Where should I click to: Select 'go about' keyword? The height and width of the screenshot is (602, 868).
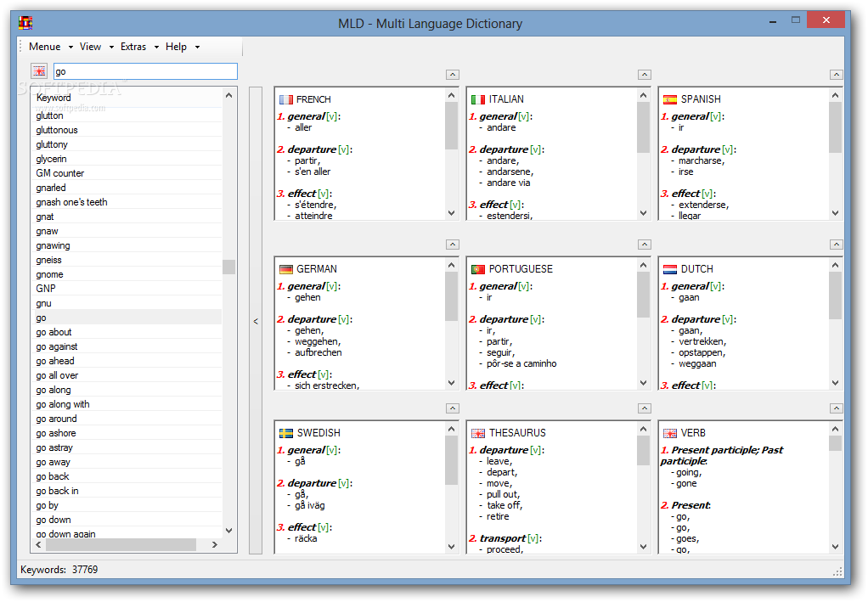tap(128, 332)
